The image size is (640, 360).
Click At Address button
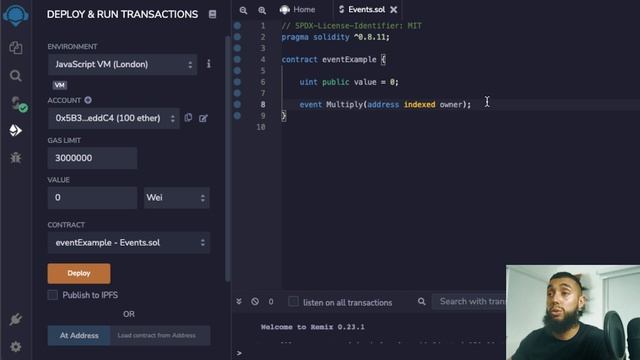tap(79, 336)
